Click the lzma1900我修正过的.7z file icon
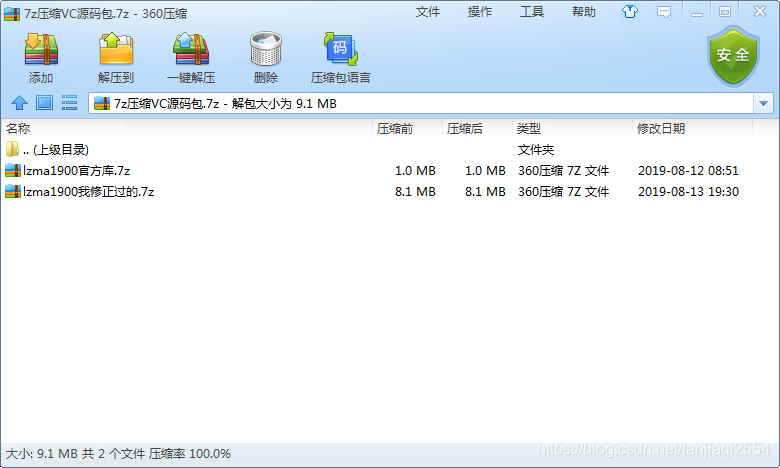 click(x=12, y=191)
